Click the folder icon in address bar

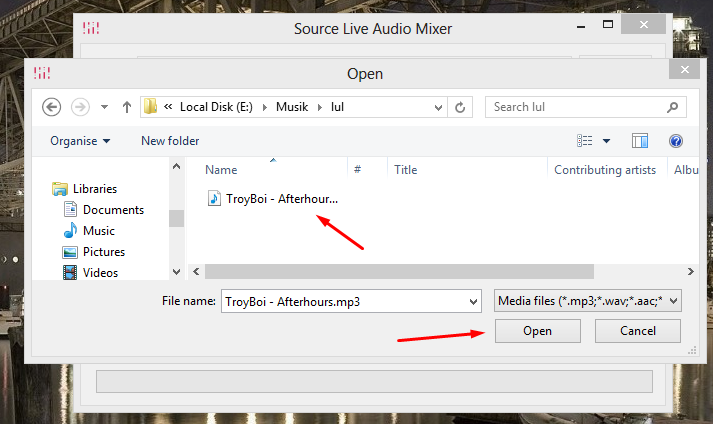[x=150, y=107]
